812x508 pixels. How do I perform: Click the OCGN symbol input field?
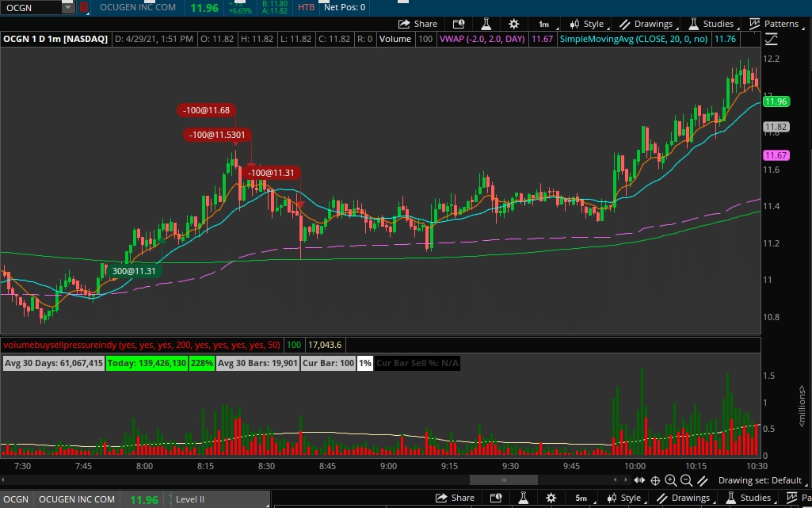31,7
